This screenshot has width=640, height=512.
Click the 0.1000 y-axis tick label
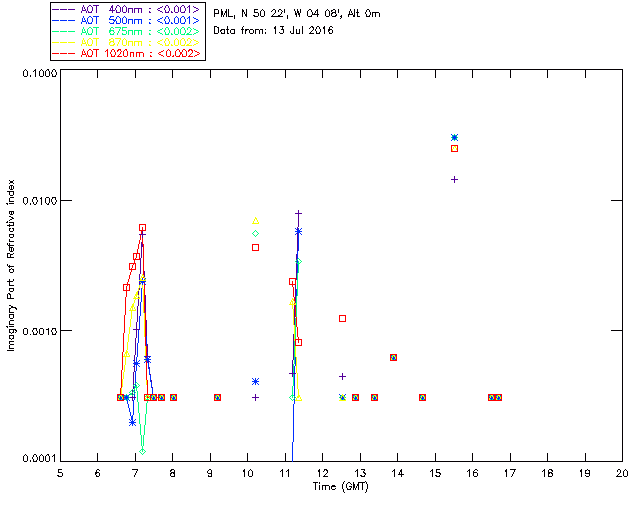click(39, 73)
